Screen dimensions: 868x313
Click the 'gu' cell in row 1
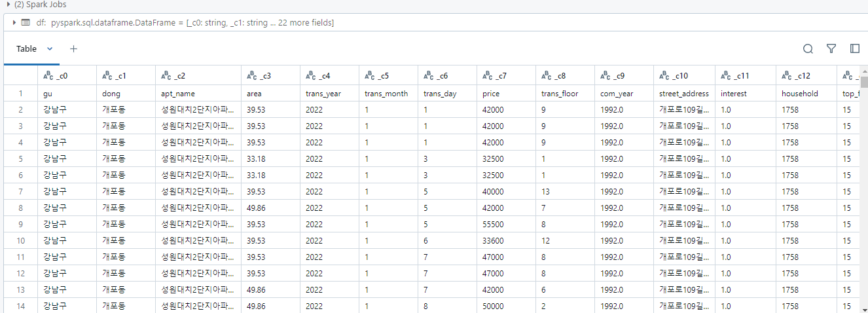67,94
